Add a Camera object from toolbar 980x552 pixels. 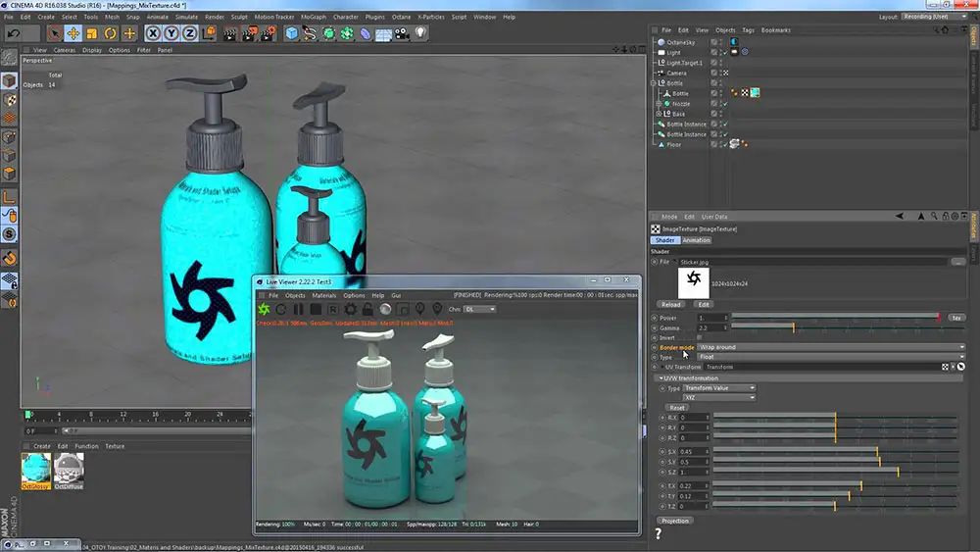tap(402, 33)
